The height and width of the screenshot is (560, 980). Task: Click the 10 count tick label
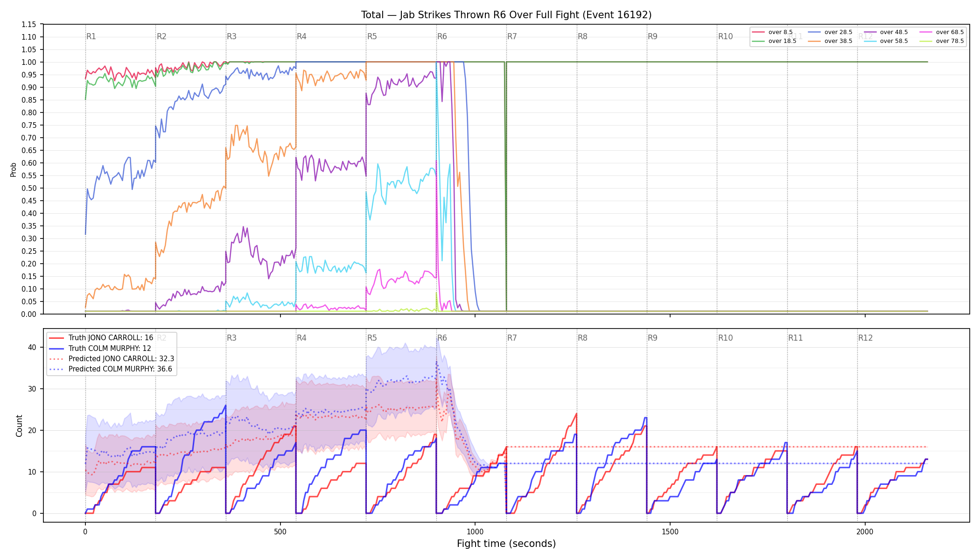click(32, 472)
